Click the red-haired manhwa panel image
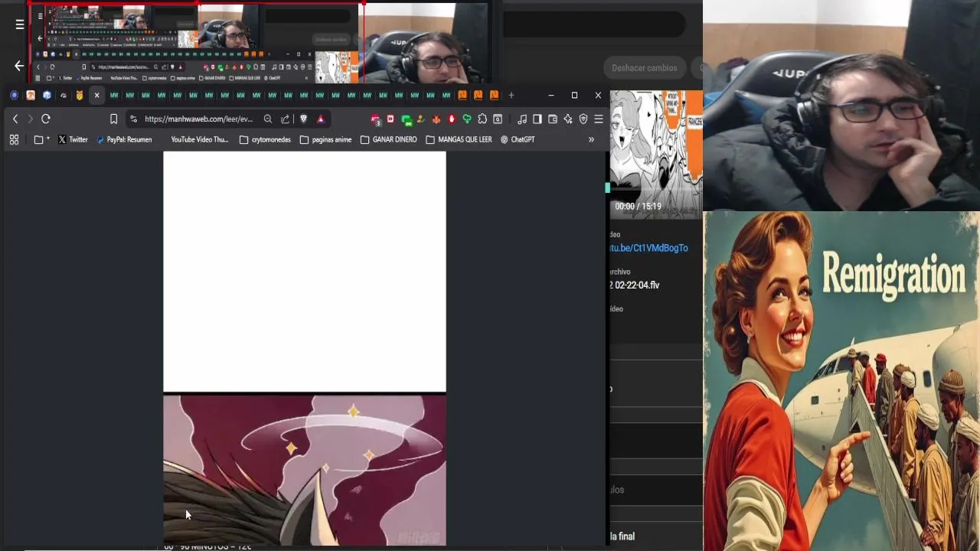The image size is (980, 551). (x=305, y=470)
